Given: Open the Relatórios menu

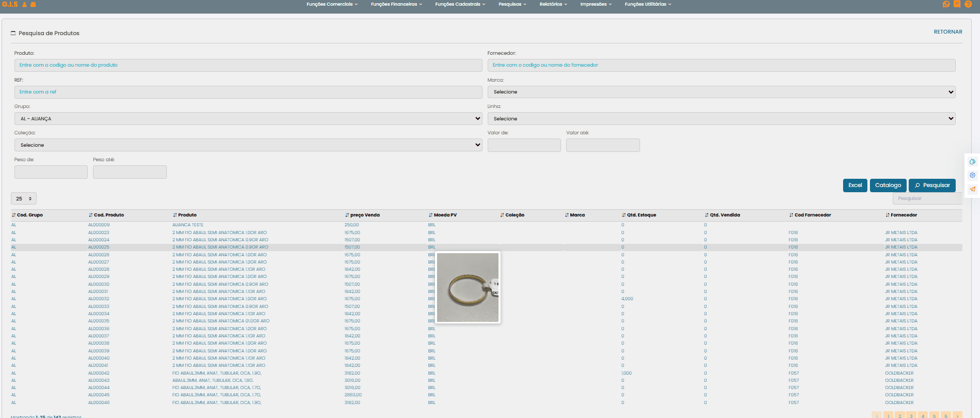Looking at the screenshot, I should point(553,4).
